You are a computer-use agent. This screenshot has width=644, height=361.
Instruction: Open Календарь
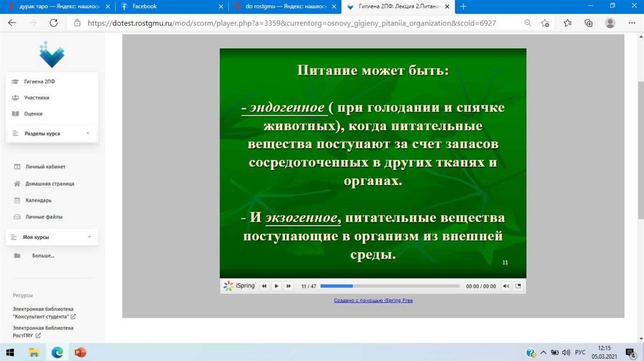pos(38,200)
